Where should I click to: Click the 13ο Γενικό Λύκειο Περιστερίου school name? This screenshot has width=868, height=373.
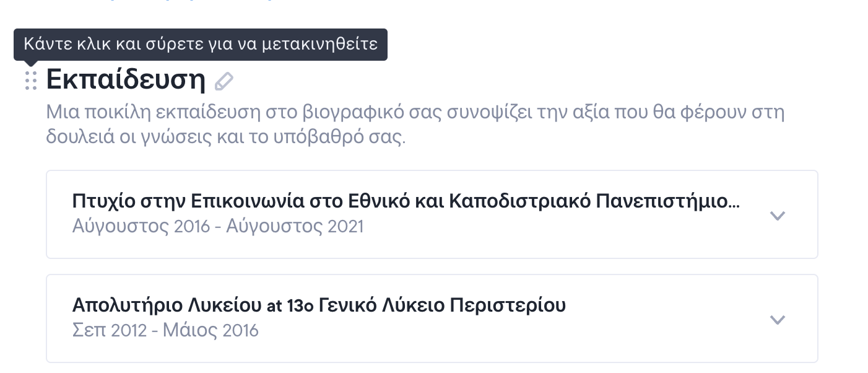[427, 305]
